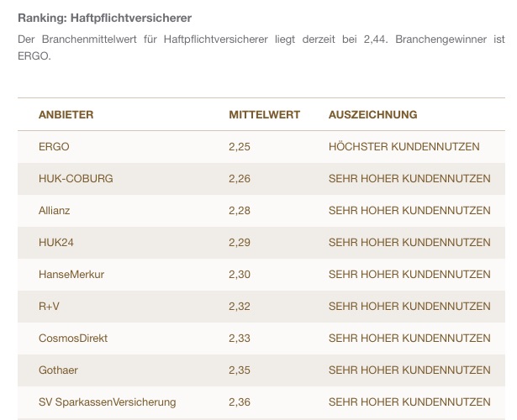The width and height of the screenshot is (517, 420).
Task: Click the HÖCHSTER KUNDENNUTZEN award text
Action: (x=404, y=147)
